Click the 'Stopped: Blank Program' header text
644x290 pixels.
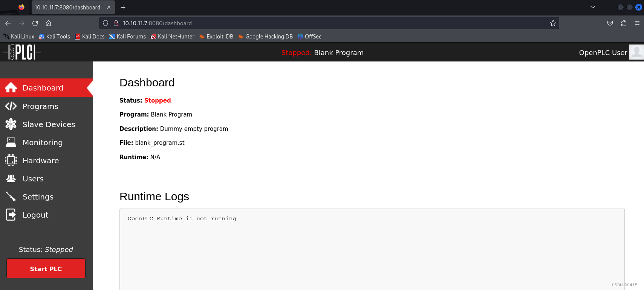[x=323, y=52]
